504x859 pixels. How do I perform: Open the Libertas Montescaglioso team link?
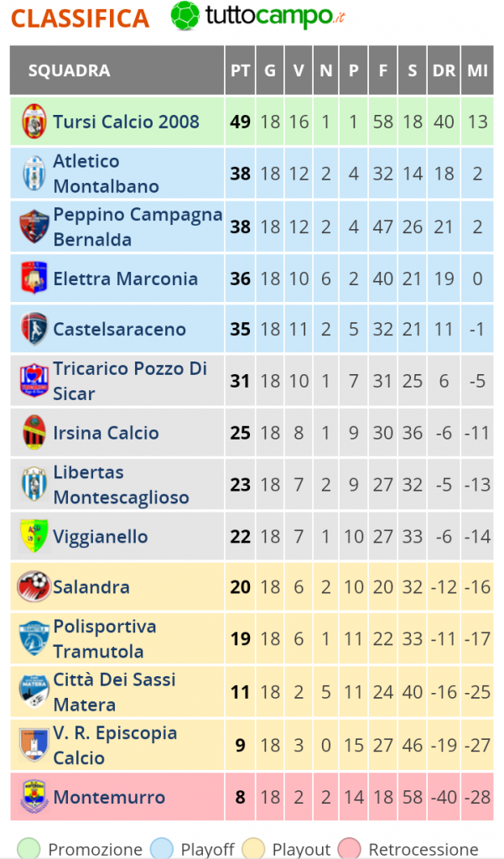click(x=121, y=485)
